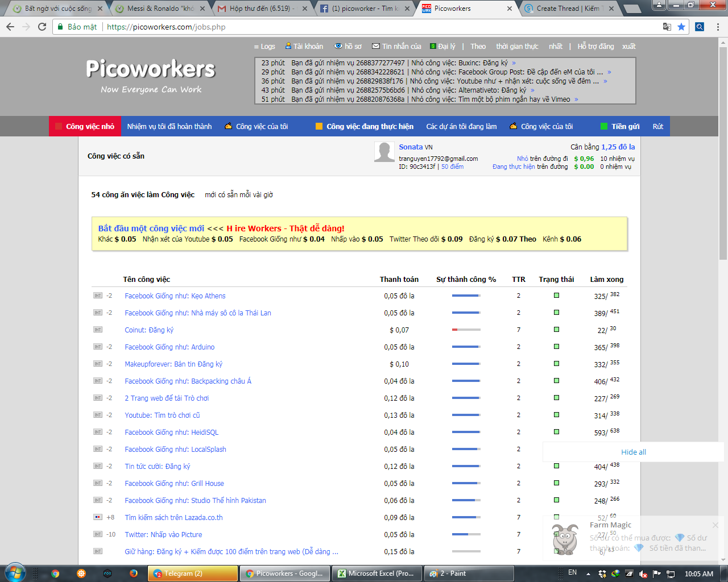Click the green padlock security icon
Screen dimensions: 728x582
[x=60, y=27]
